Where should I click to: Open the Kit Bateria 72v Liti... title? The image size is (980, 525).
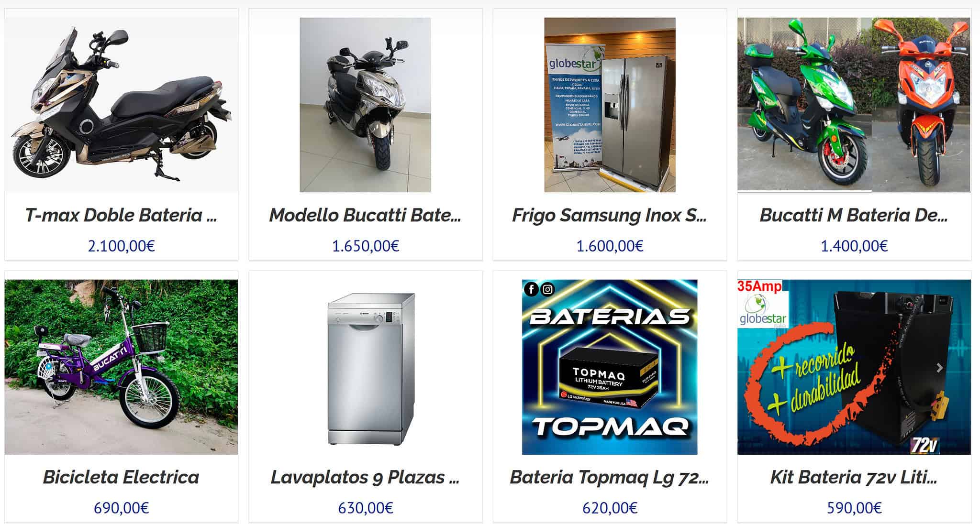coord(854,477)
